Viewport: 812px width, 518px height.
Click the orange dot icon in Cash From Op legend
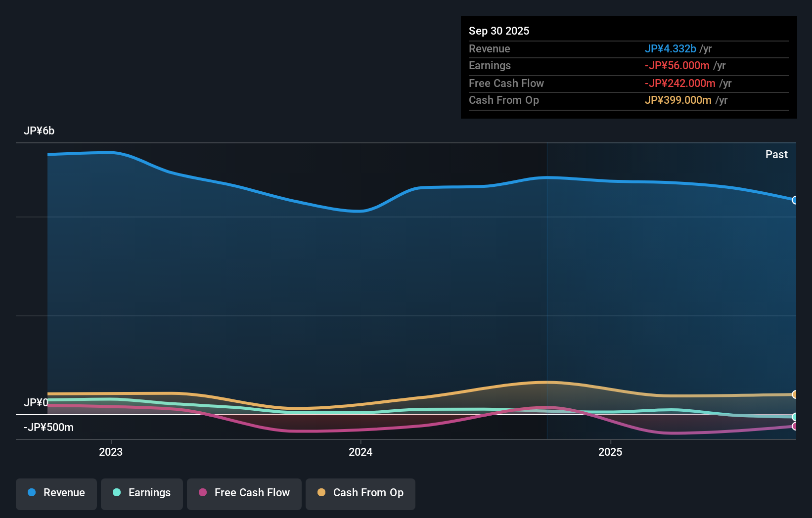coord(322,493)
